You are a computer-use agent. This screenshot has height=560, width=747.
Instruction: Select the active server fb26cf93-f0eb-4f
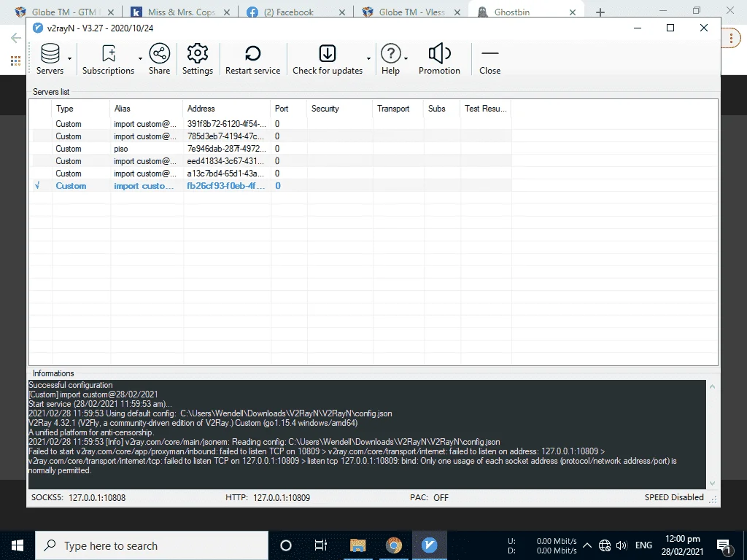(271, 186)
